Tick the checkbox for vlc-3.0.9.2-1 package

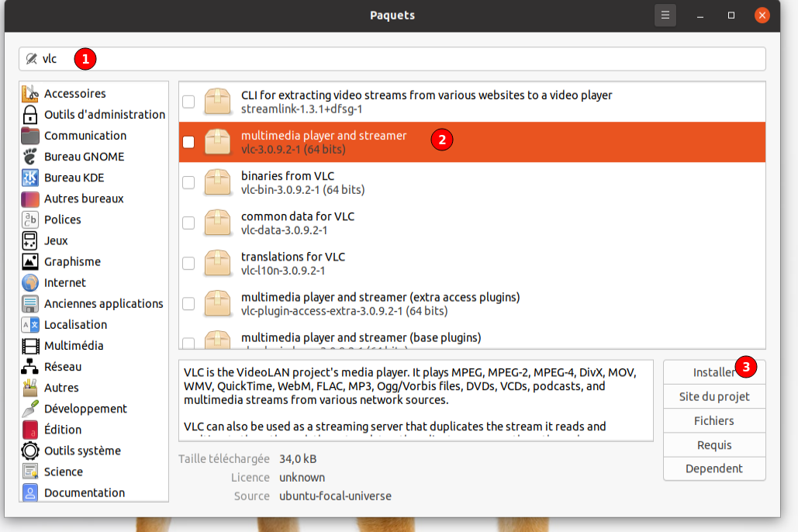(x=188, y=142)
